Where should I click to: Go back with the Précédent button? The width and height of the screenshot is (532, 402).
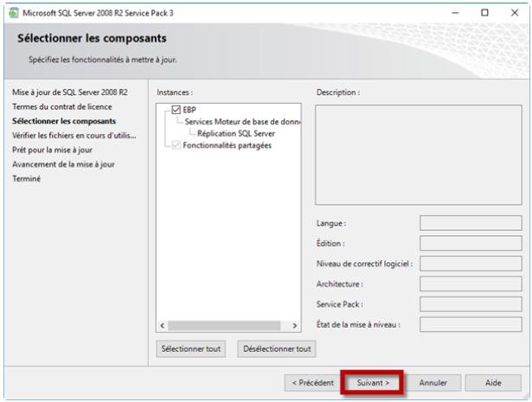[x=313, y=383]
